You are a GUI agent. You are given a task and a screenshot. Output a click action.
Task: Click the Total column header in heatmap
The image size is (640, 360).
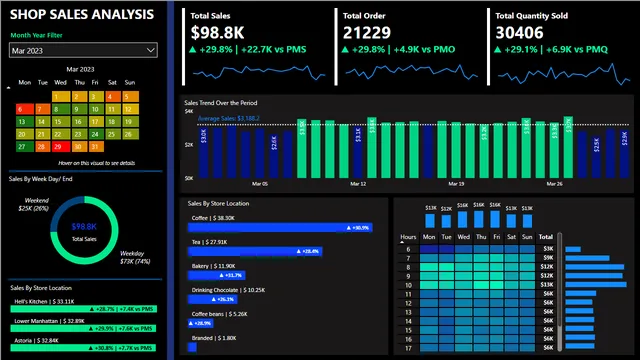[x=545, y=237]
